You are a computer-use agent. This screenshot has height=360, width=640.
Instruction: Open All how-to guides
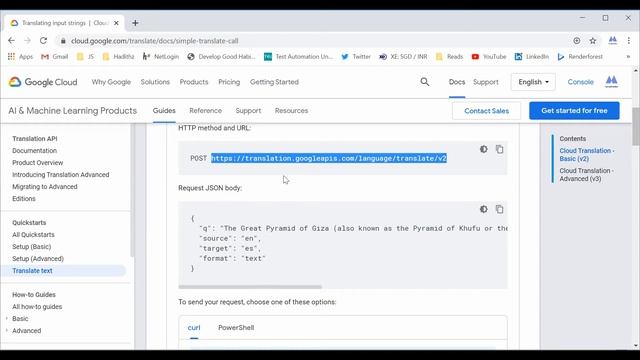click(37, 307)
